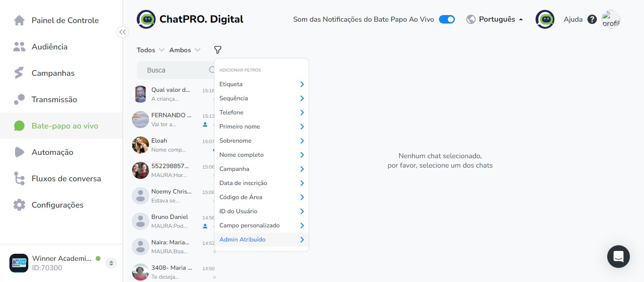Click the Winner Academia account logo

pyautogui.click(x=19, y=263)
